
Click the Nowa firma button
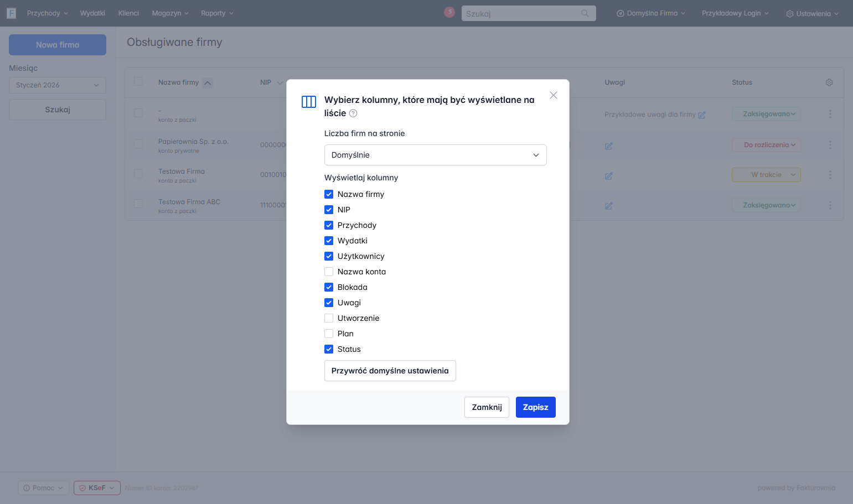point(58,45)
